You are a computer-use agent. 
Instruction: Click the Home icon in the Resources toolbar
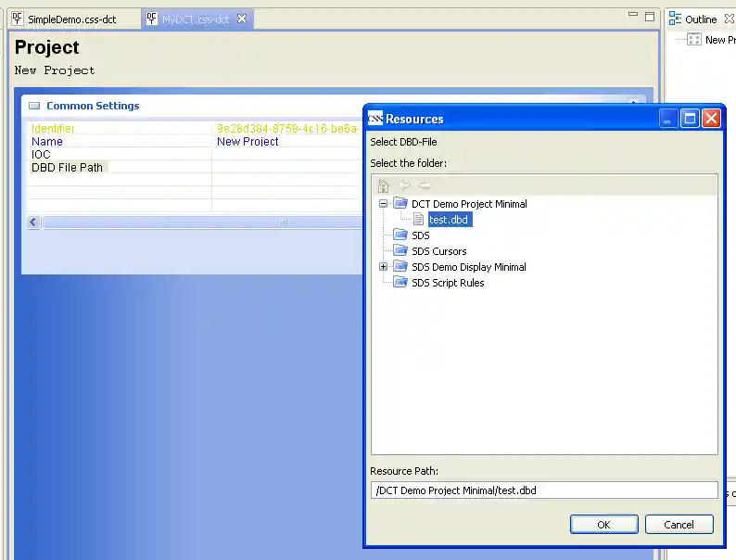pyautogui.click(x=384, y=185)
